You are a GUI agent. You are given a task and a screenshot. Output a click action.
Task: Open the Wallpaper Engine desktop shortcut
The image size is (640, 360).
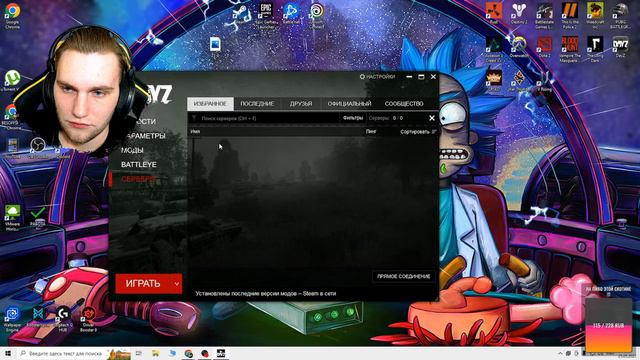(x=12, y=318)
